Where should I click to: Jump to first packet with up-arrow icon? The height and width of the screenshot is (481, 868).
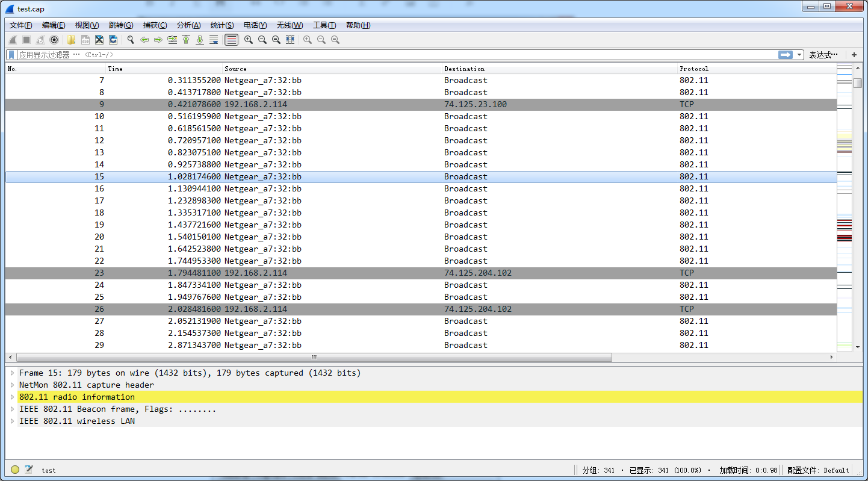tap(186, 40)
